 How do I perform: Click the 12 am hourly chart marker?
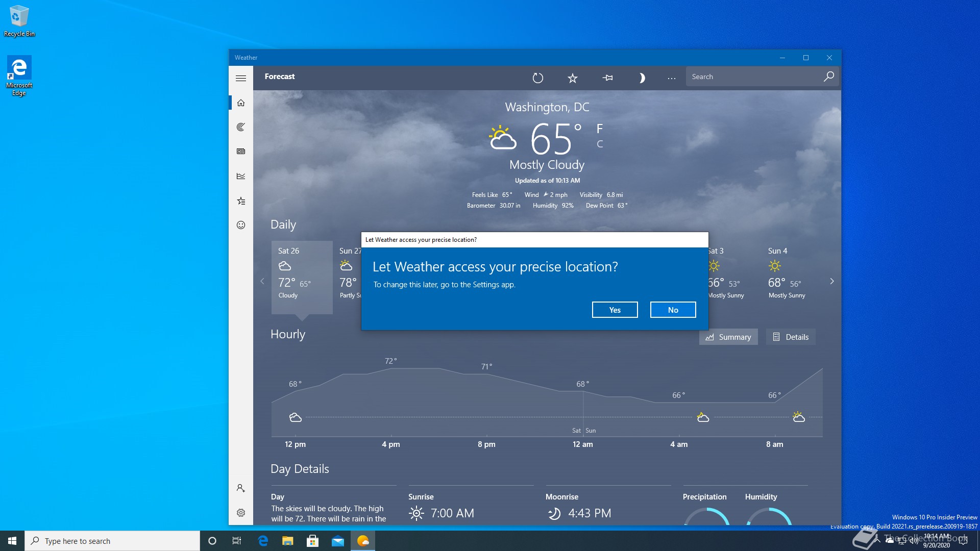click(x=583, y=444)
